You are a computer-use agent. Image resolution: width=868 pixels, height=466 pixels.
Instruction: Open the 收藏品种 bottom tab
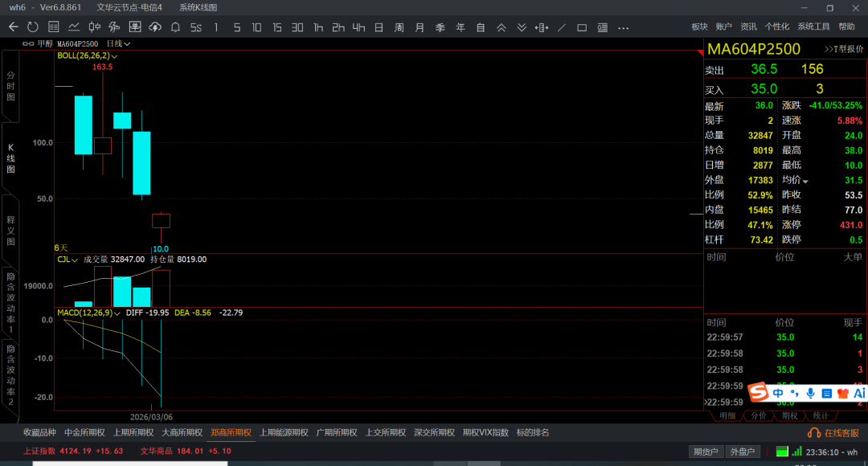[40, 433]
